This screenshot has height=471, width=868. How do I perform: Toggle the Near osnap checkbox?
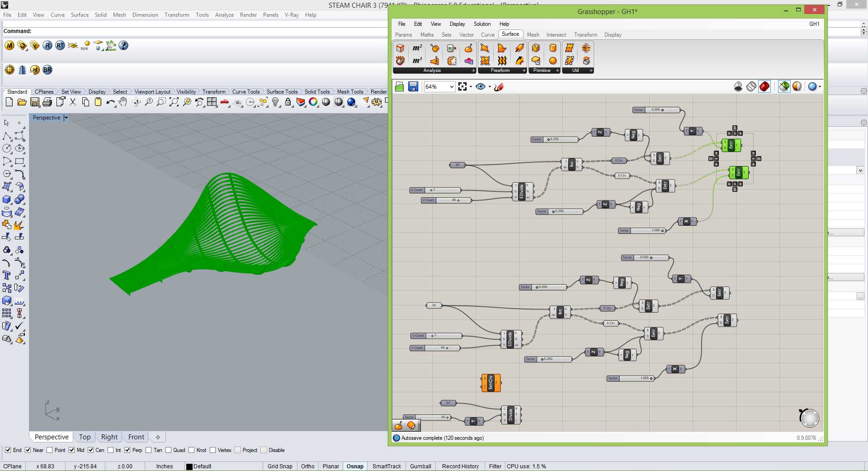pos(28,450)
